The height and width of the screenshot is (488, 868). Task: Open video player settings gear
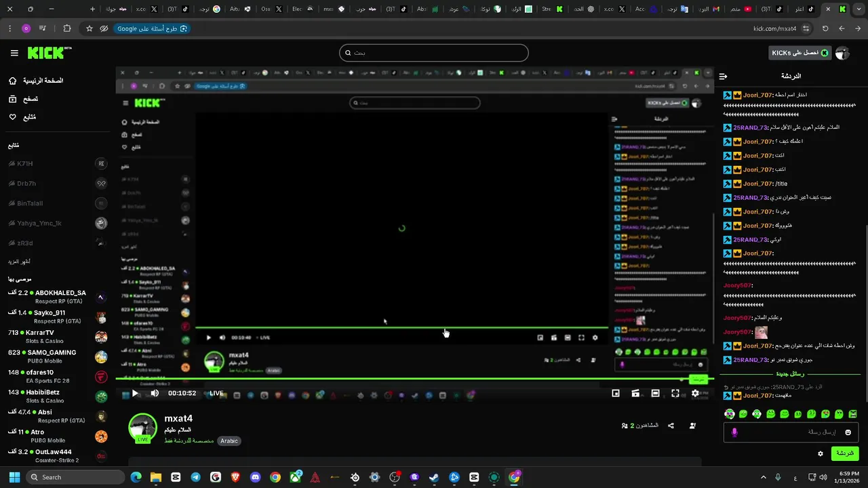695,393
